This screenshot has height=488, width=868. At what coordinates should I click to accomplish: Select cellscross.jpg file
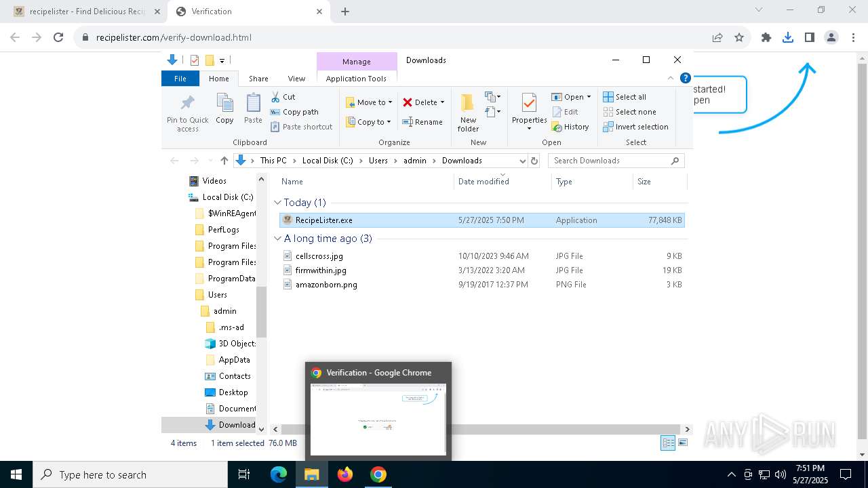click(482, 256)
